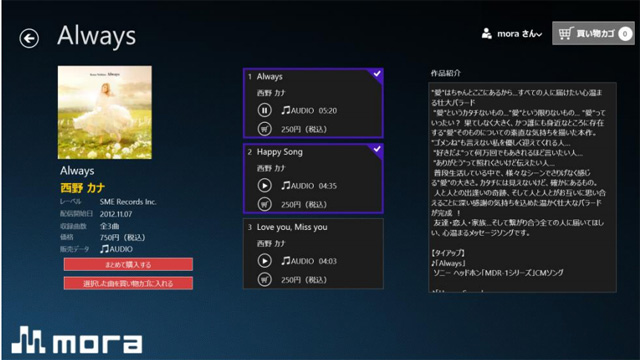Select the Love you, Miss you tile
The height and width of the screenshot is (360, 640).
pyautogui.click(x=313, y=253)
